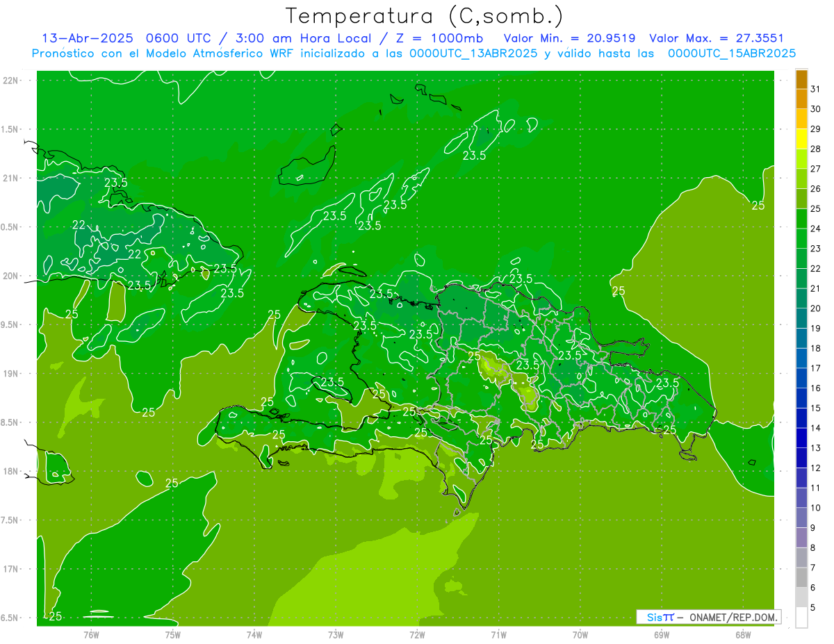The height and width of the screenshot is (644, 834).
Task: Select the gray swatch between 6 and 7
Action: click(x=801, y=577)
